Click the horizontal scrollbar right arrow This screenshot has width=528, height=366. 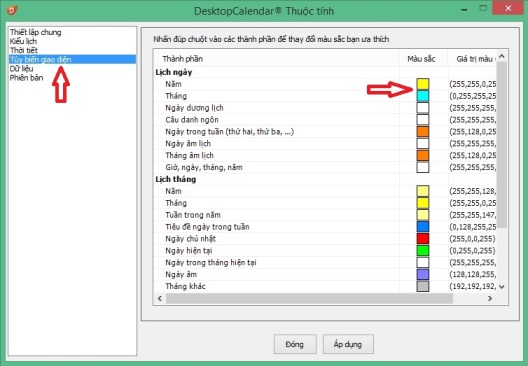(x=490, y=298)
